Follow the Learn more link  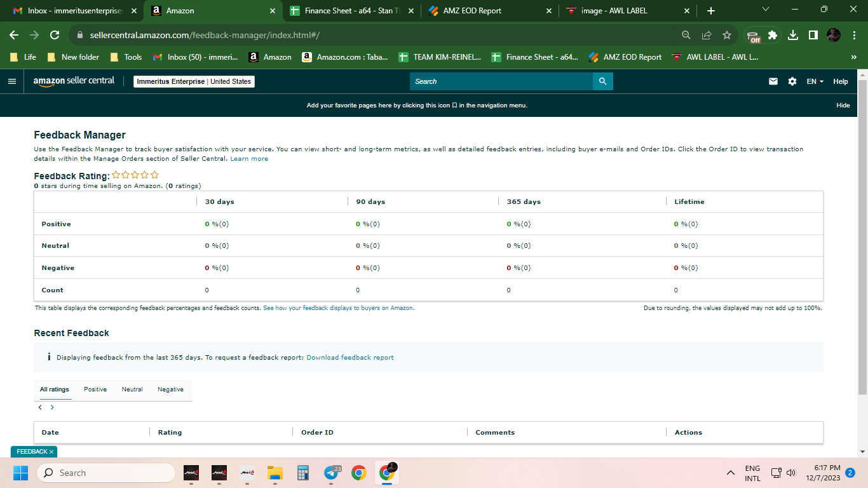pos(249,159)
